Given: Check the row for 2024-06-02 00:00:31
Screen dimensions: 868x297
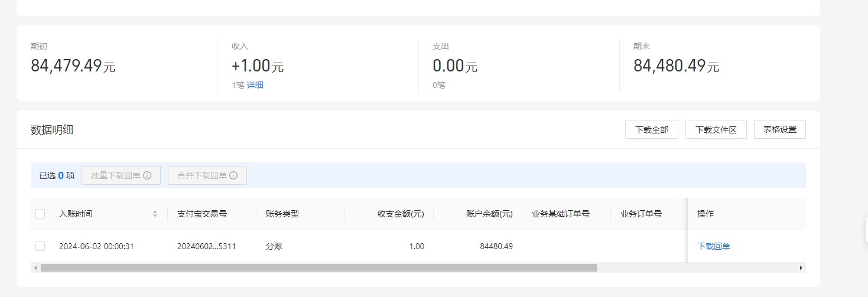Looking at the screenshot, I should pos(40,246).
